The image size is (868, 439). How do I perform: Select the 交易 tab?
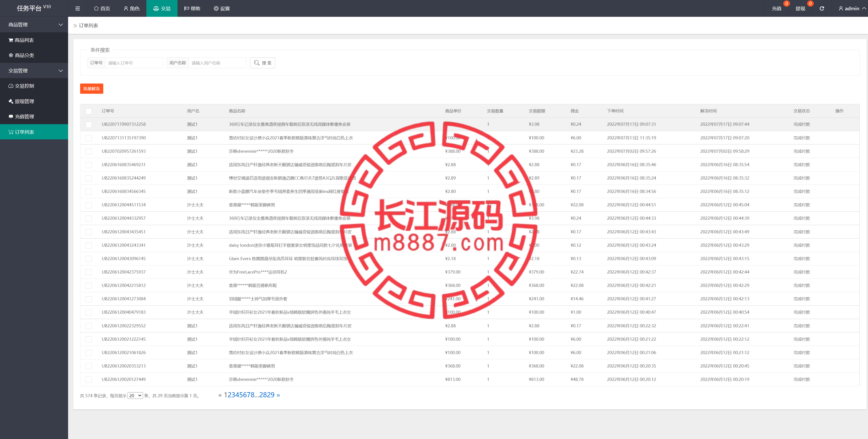[x=162, y=8]
